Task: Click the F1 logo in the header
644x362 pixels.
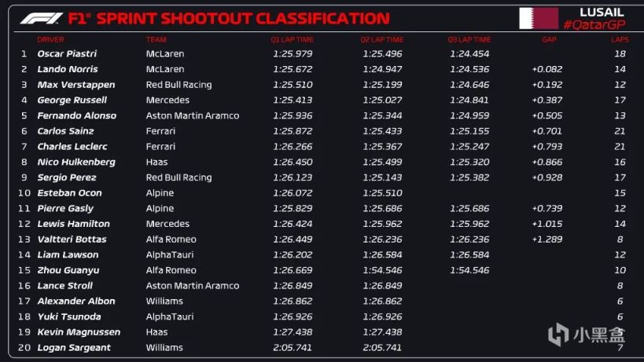Action: point(39,18)
